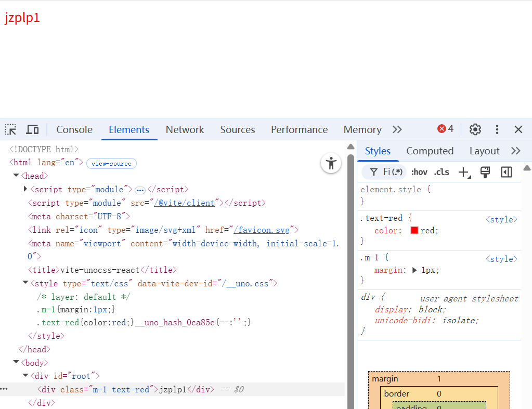Open the <style> source link for .text-red
The width and height of the screenshot is (532, 409).
[501, 219]
